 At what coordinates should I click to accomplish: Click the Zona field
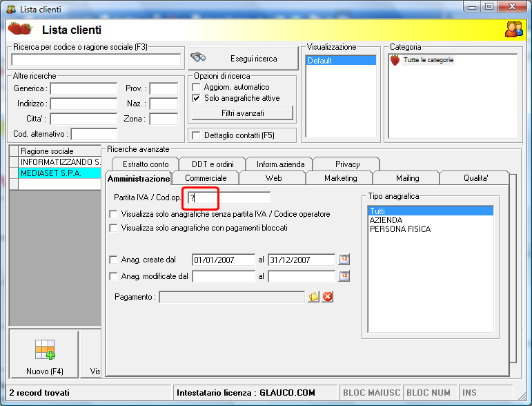(164, 119)
